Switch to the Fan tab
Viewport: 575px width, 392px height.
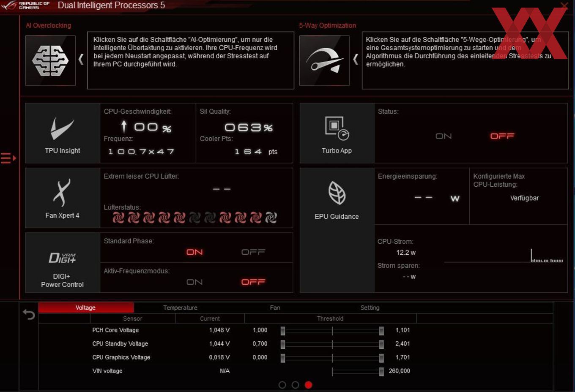point(275,308)
